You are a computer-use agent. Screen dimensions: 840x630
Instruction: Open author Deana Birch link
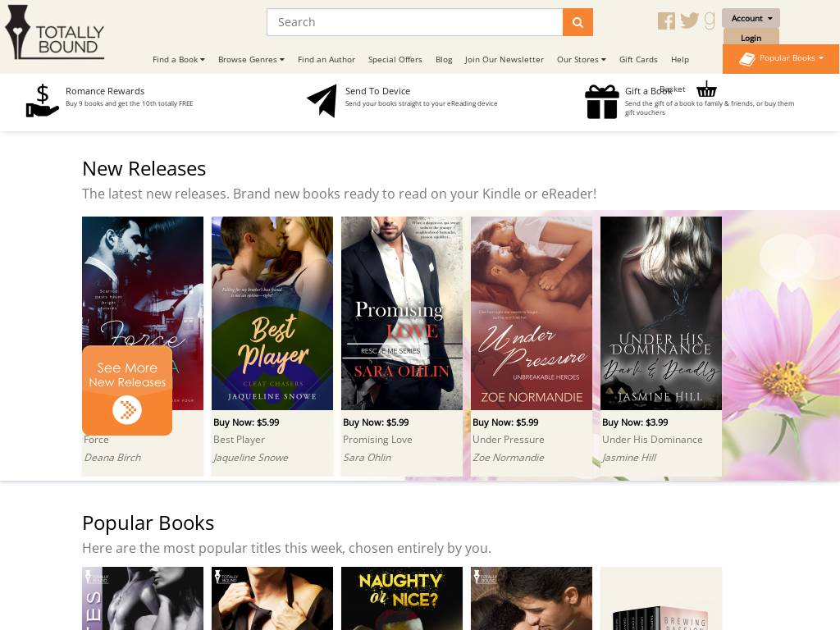pos(112,458)
